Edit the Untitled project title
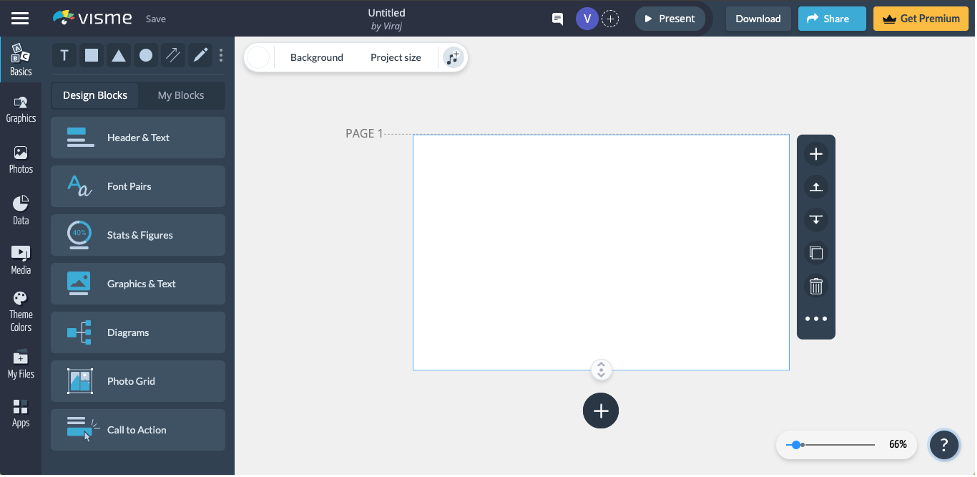The width and height of the screenshot is (977, 477). (x=386, y=12)
